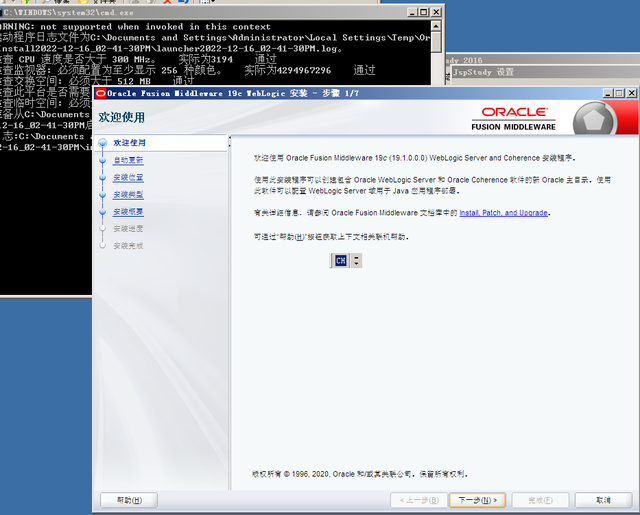The height and width of the screenshot is (515, 640).
Task: Click the cmd window scroll up arrow
Action: point(436,26)
